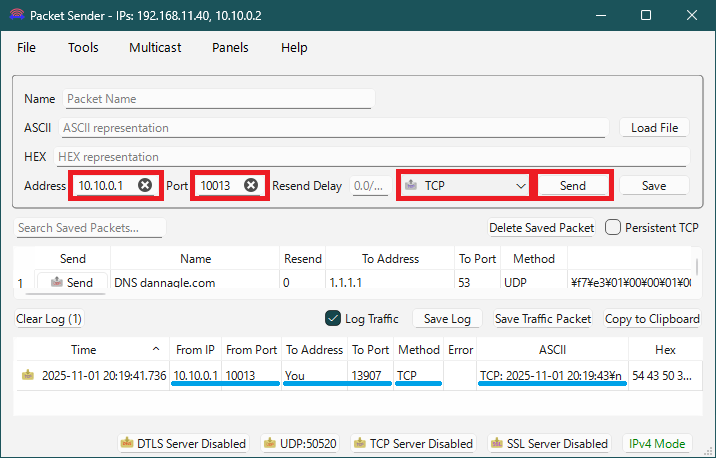Viewport: 716px width, 458px height.
Task: Enable the Persistent TCP checkbox
Action: tap(614, 227)
